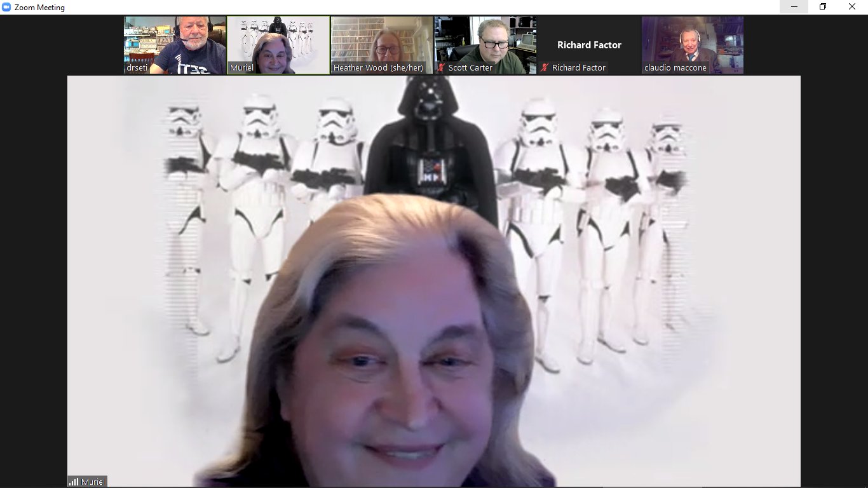Image resolution: width=868 pixels, height=488 pixels.
Task: Select claudio maccone's video thumbnail
Action: (693, 45)
